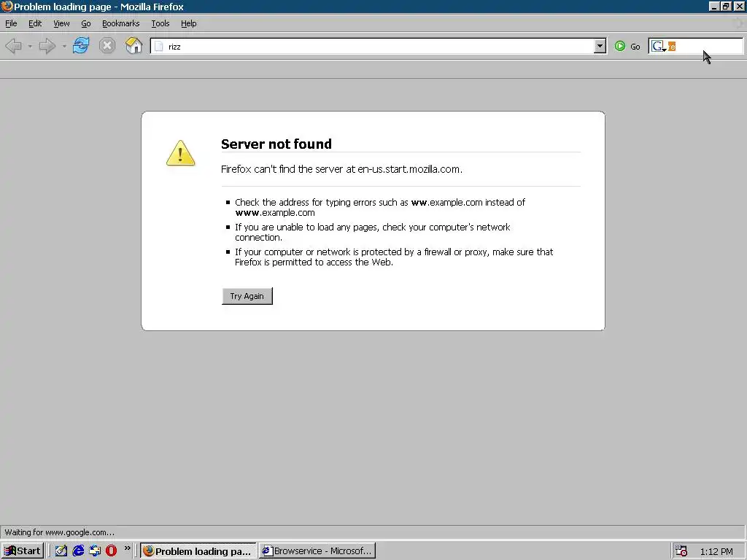Open the Google search engine selector

pyautogui.click(x=659, y=46)
